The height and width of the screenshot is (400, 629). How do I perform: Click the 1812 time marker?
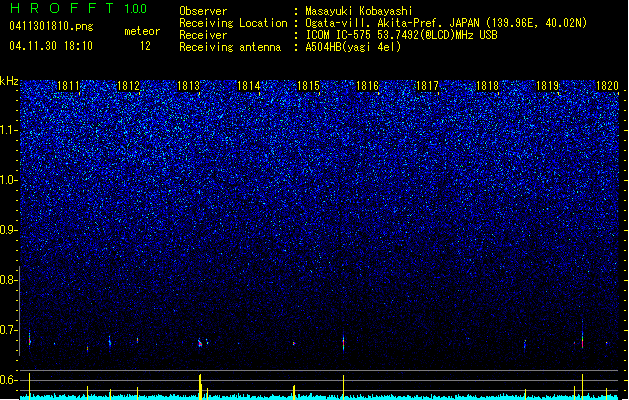[x=128, y=86]
